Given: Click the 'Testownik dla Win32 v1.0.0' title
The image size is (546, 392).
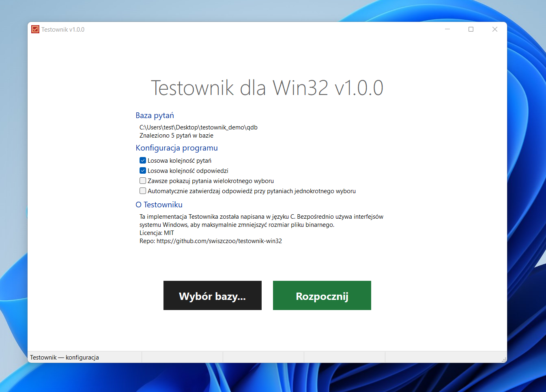Looking at the screenshot, I should [x=267, y=88].
